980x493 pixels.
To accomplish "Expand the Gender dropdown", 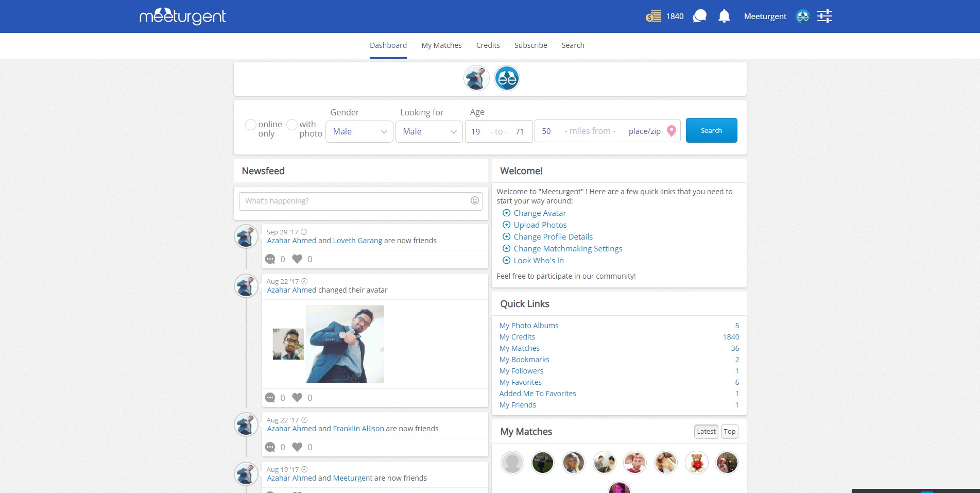I will pyautogui.click(x=359, y=131).
